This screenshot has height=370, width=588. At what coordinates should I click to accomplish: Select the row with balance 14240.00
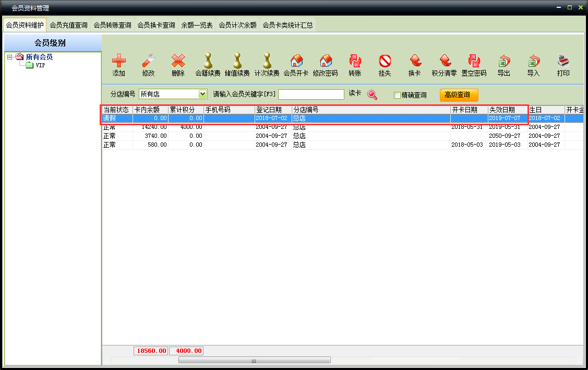[x=343, y=127]
